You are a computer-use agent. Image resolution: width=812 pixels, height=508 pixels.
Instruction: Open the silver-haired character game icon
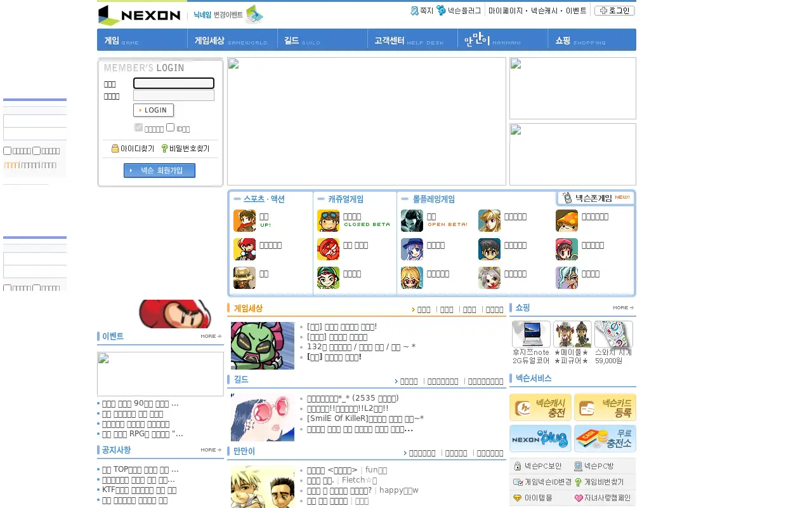[489, 277]
